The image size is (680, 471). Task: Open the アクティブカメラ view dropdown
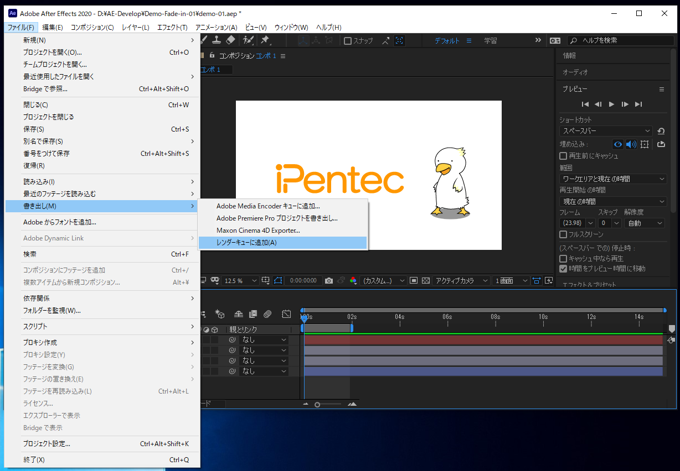[461, 281]
